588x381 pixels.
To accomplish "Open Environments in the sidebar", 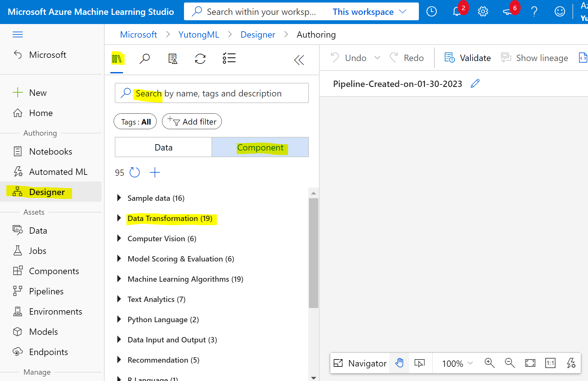I will (x=51, y=311).
